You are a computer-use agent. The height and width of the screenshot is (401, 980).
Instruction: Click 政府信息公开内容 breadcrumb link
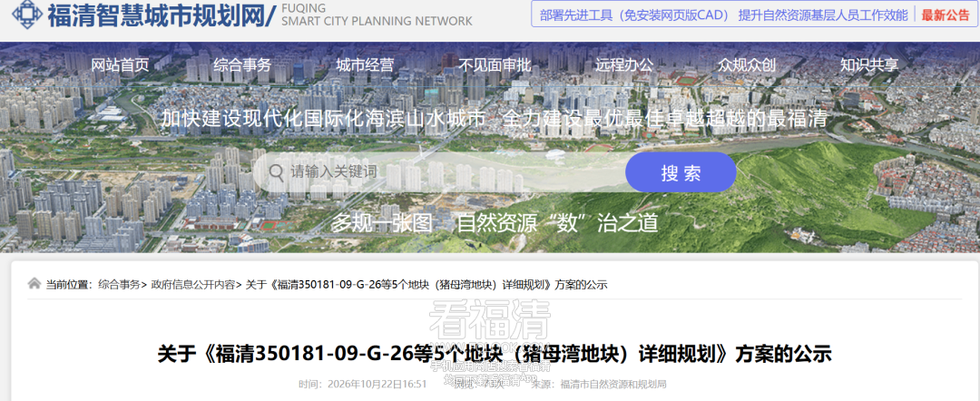(191, 285)
